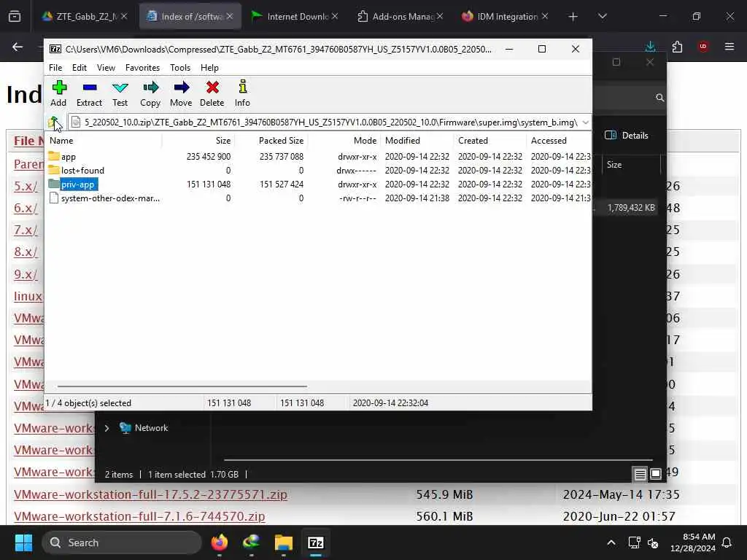The image size is (747, 560).
Task: Open Firefox tab overview icon
Action: click(15, 17)
